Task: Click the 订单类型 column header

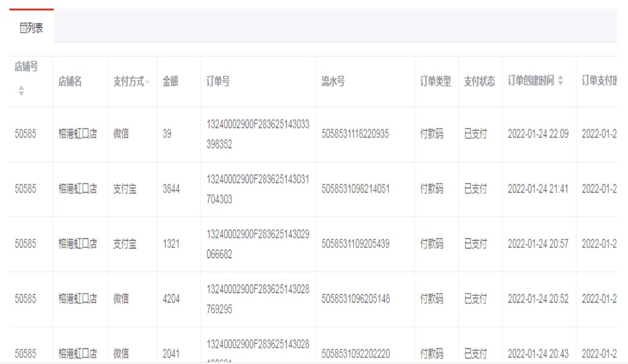Action: point(435,82)
